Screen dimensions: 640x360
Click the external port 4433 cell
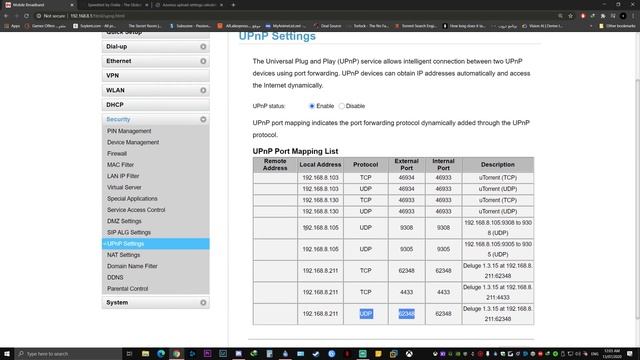coord(407,292)
